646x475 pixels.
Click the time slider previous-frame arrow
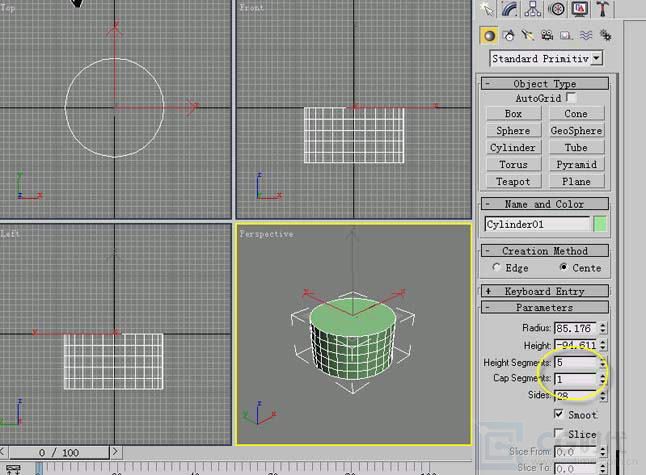click(x=3, y=452)
